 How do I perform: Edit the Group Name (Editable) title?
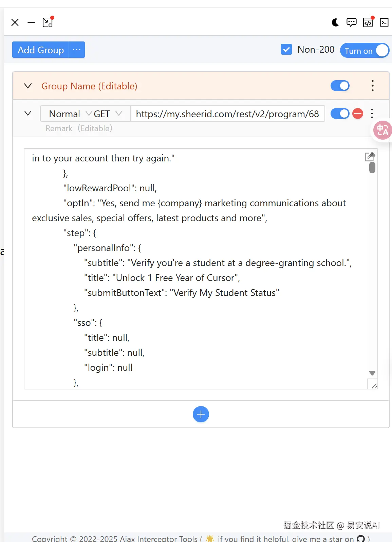[x=89, y=86]
